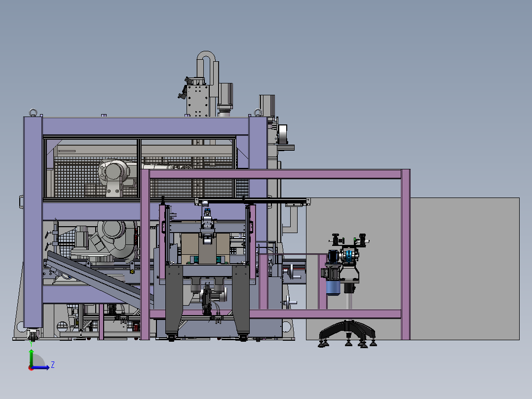Select the blue Z axis arrow of the triad
Image resolution: width=532 pixels, height=399 pixels.
coord(40,367)
